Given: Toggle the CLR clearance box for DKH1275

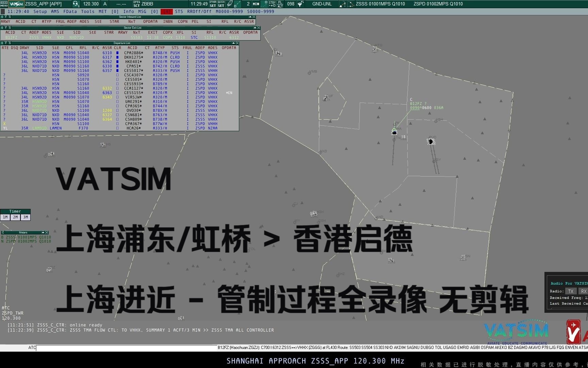Looking at the screenshot, I should click(117, 57).
